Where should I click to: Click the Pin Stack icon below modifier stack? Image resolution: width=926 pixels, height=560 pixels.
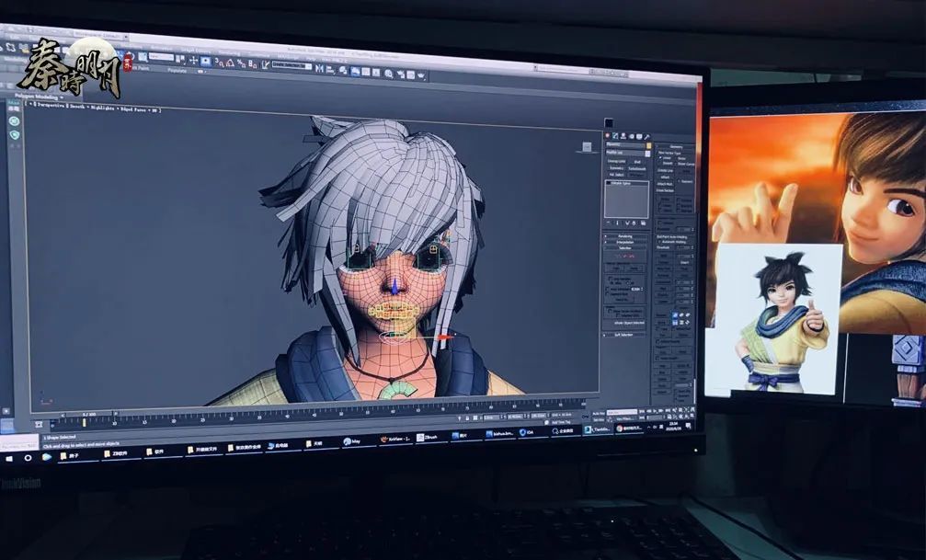[609, 223]
